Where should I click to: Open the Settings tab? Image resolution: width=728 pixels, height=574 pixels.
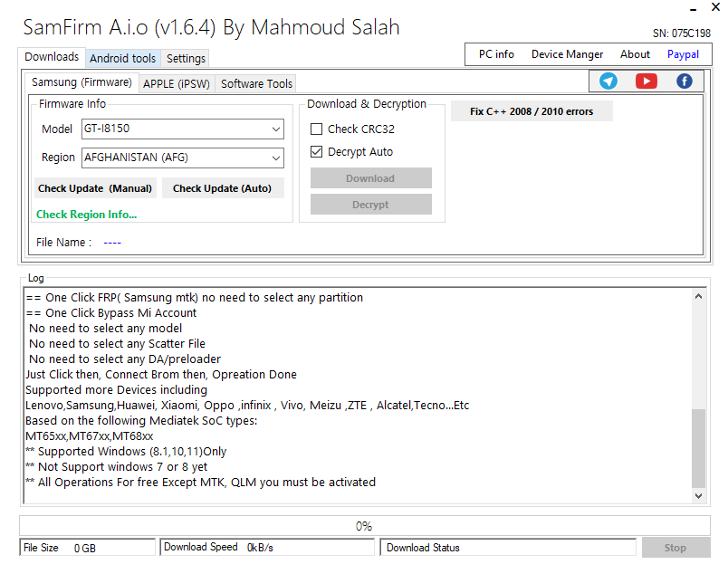pos(186,59)
